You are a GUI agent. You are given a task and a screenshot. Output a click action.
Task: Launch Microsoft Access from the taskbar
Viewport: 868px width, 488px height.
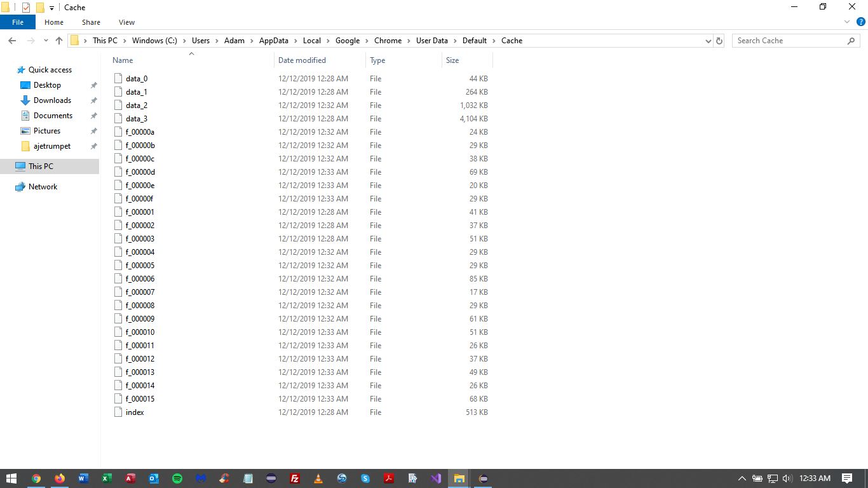[x=130, y=478]
